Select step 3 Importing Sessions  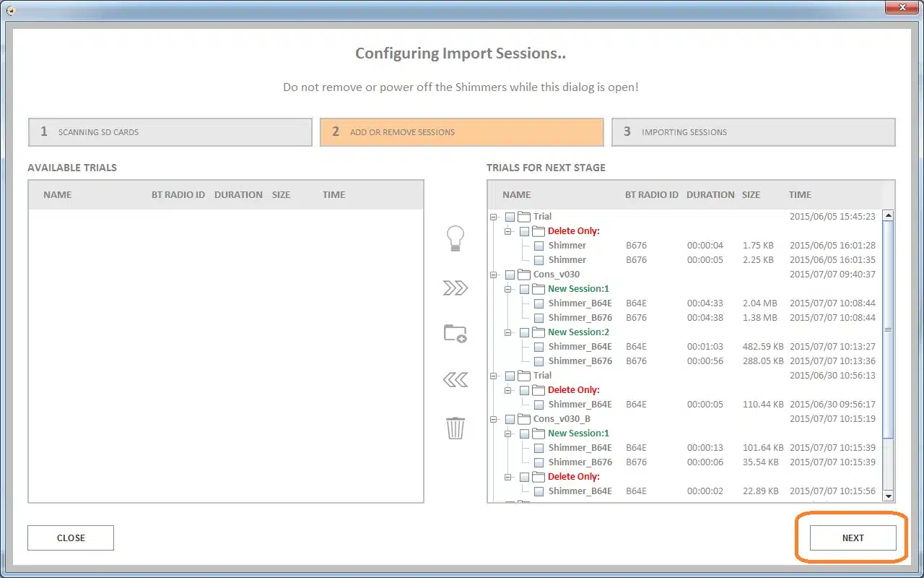[754, 132]
